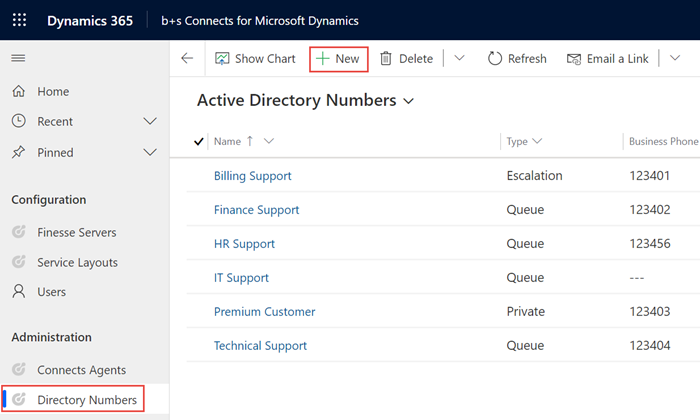
Task: Click the Dynamics 365 title
Action: point(90,21)
